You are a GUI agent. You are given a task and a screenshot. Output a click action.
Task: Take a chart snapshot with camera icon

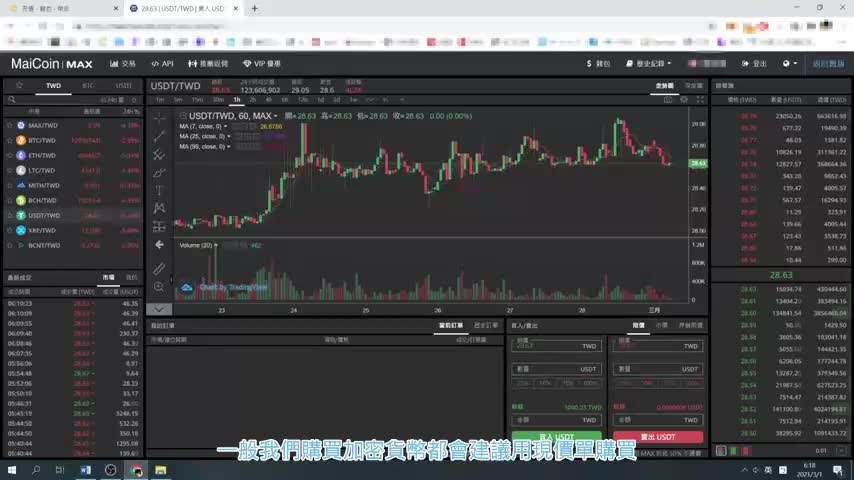pyautogui.click(x=668, y=100)
